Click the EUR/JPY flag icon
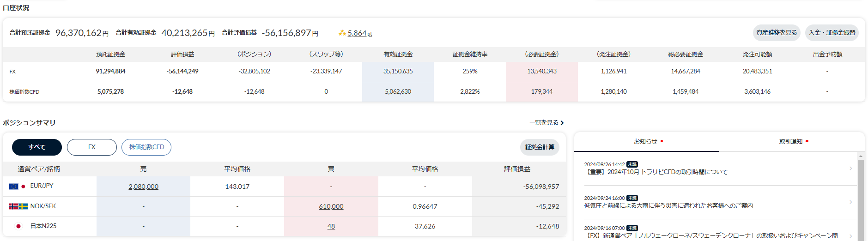 click(14, 186)
